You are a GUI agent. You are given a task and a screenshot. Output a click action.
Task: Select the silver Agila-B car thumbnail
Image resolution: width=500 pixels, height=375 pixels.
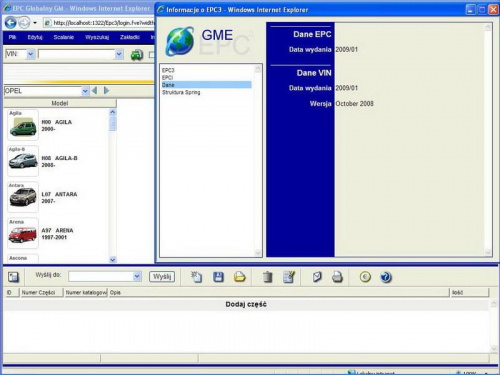23,161
